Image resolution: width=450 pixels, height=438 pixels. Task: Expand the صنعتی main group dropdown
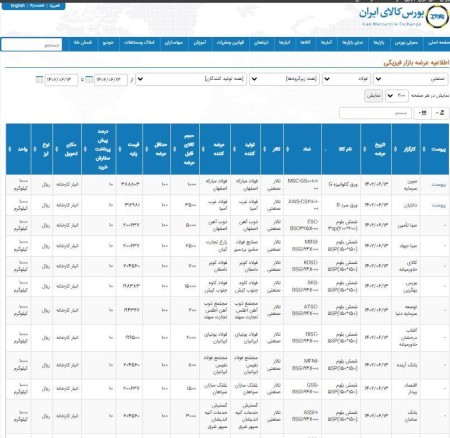coord(410,79)
